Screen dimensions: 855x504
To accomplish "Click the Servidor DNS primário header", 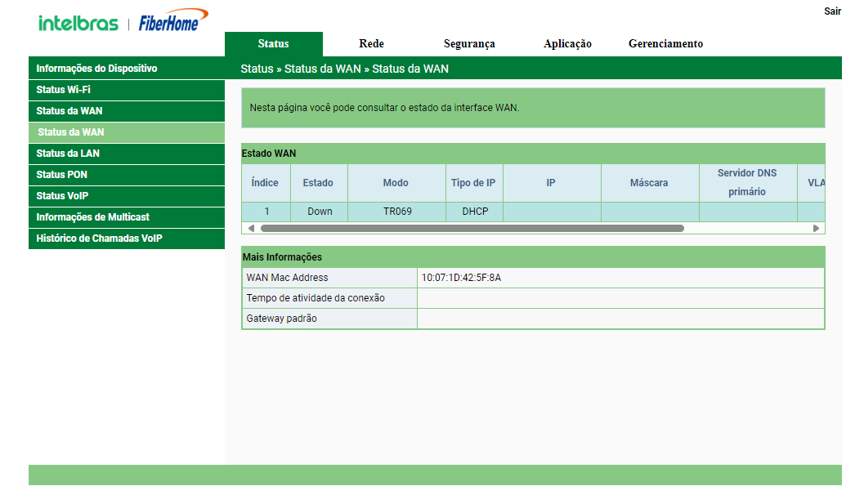I will click(x=748, y=182).
